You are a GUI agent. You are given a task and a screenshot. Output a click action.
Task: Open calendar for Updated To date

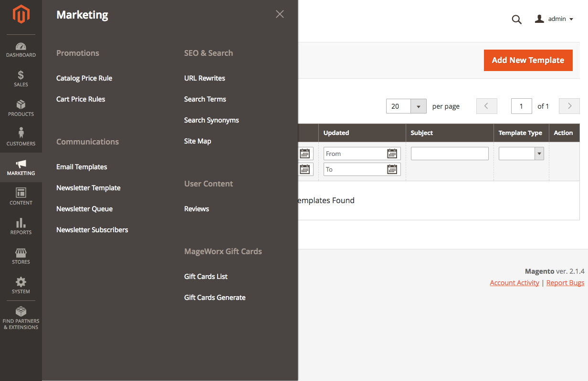click(392, 169)
